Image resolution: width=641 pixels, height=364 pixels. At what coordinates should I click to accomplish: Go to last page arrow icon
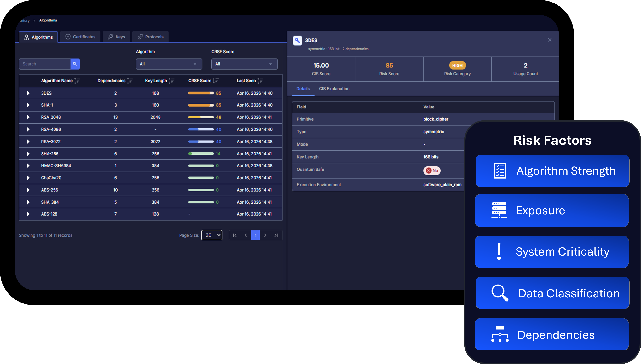276,235
